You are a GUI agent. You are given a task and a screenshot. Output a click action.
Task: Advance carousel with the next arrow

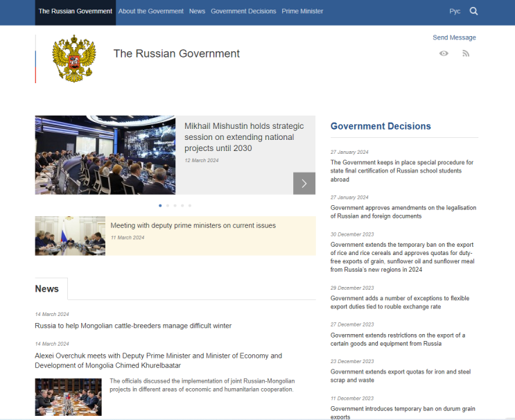tap(304, 183)
